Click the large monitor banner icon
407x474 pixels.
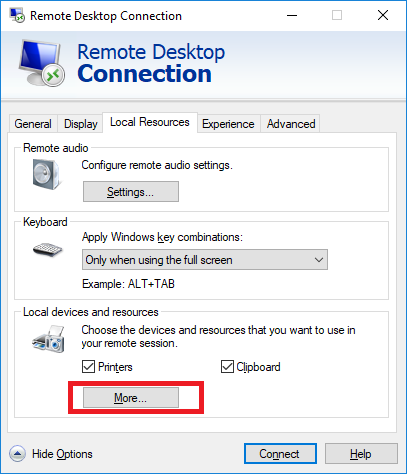(41, 63)
